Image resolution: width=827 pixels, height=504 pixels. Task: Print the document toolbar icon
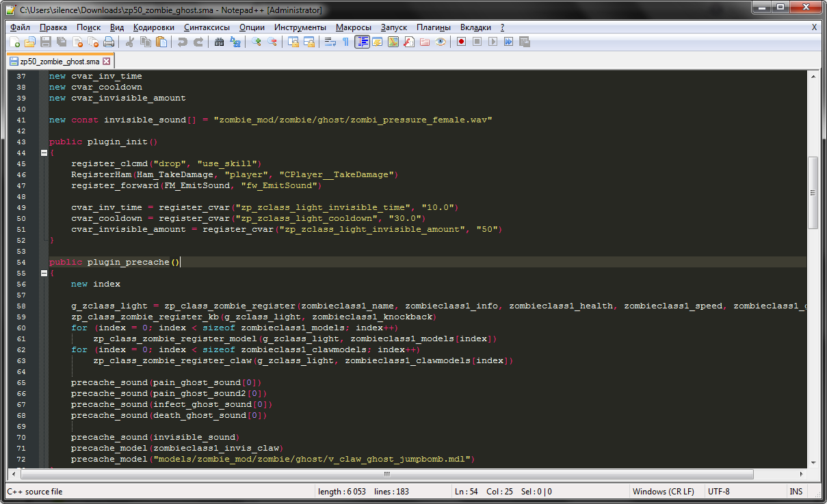pyautogui.click(x=109, y=42)
